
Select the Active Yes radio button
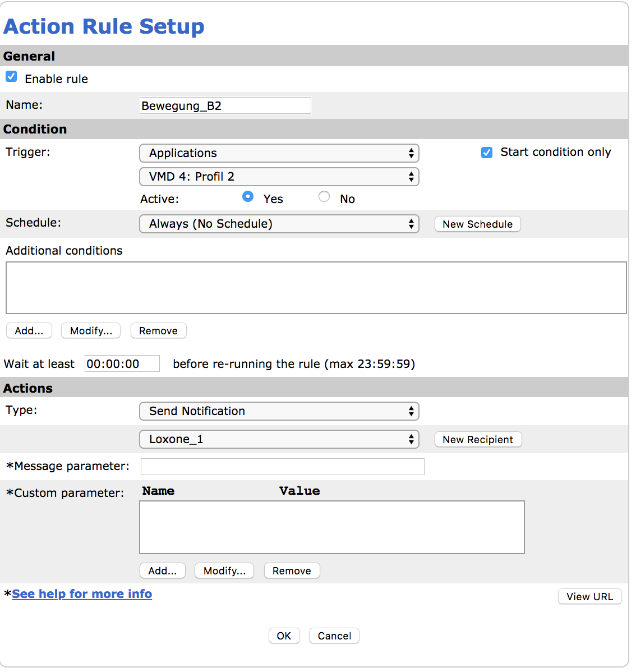248,197
